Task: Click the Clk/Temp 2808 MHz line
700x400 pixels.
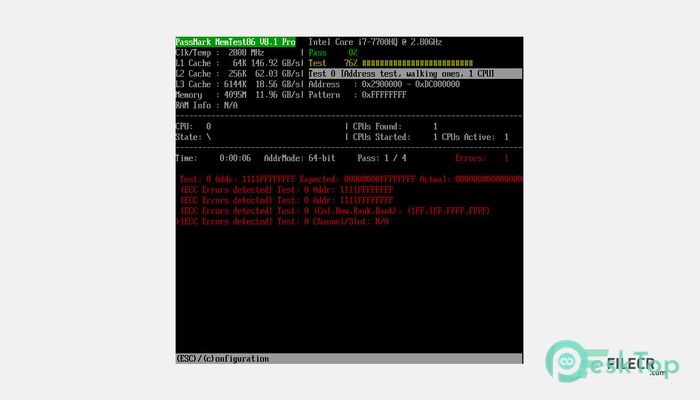Action: pyautogui.click(x=220, y=53)
